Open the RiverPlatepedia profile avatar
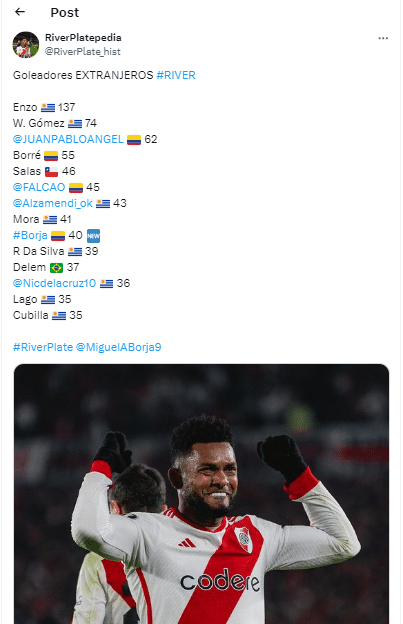This screenshot has width=403, height=624. (26, 45)
